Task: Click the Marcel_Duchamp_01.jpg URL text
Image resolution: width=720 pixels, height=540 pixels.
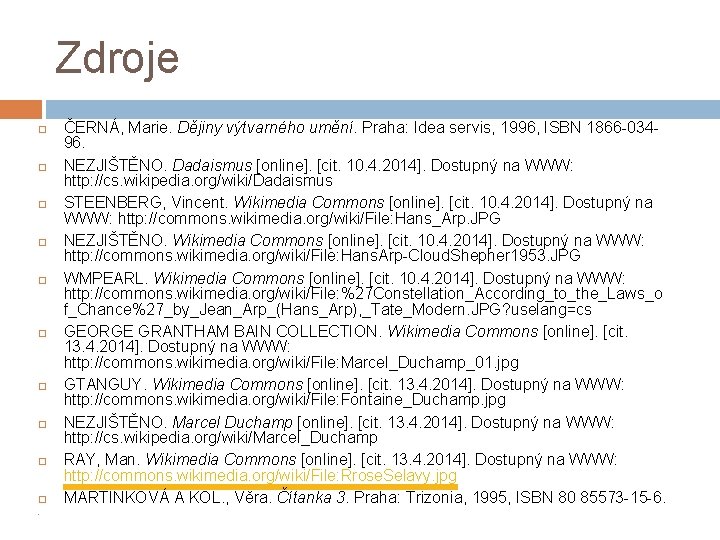Action: pos(291,363)
